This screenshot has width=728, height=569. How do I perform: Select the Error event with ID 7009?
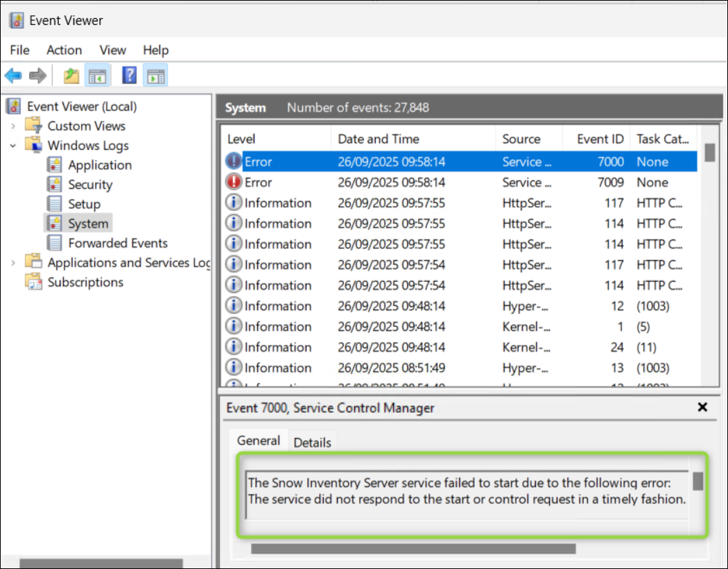click(x=416, y=182)
